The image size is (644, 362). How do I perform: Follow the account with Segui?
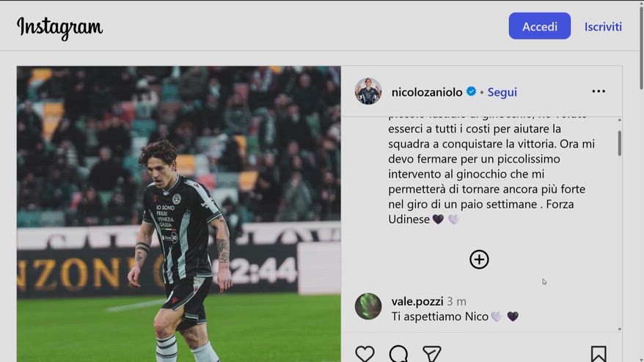pos(502,92)
